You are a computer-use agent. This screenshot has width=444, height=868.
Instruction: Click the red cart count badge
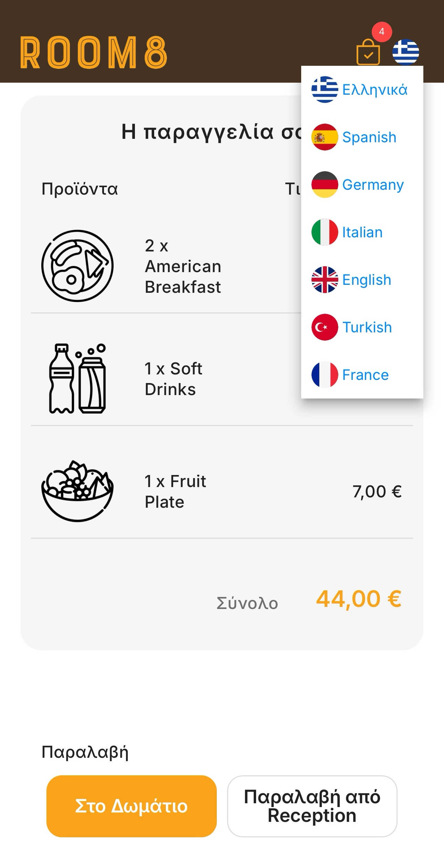(x=381, y=32)
